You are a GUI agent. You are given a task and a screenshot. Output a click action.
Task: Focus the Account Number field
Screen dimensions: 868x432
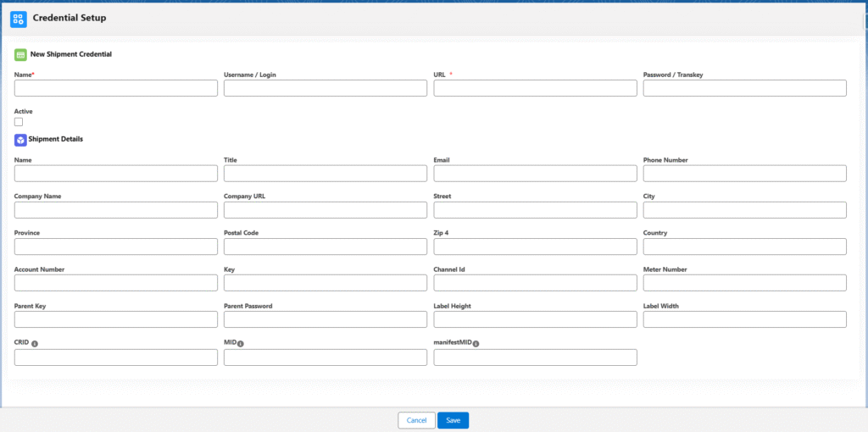116,283
